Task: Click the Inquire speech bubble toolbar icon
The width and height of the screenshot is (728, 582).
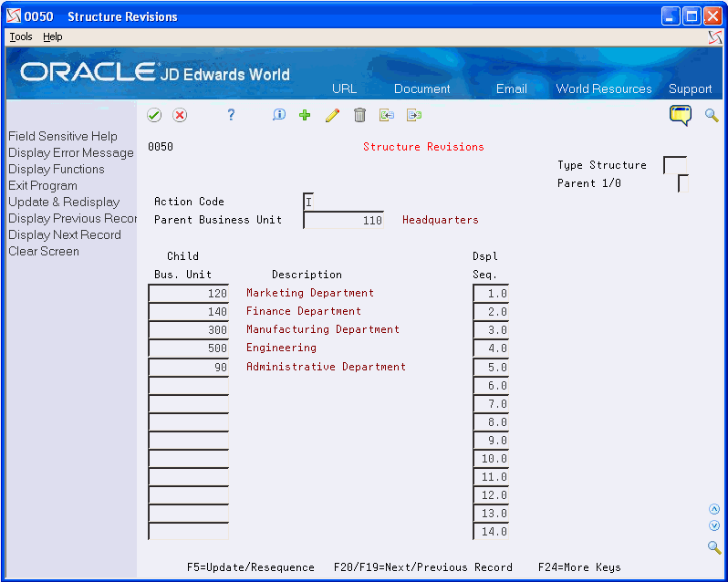Action: point(279,115)
